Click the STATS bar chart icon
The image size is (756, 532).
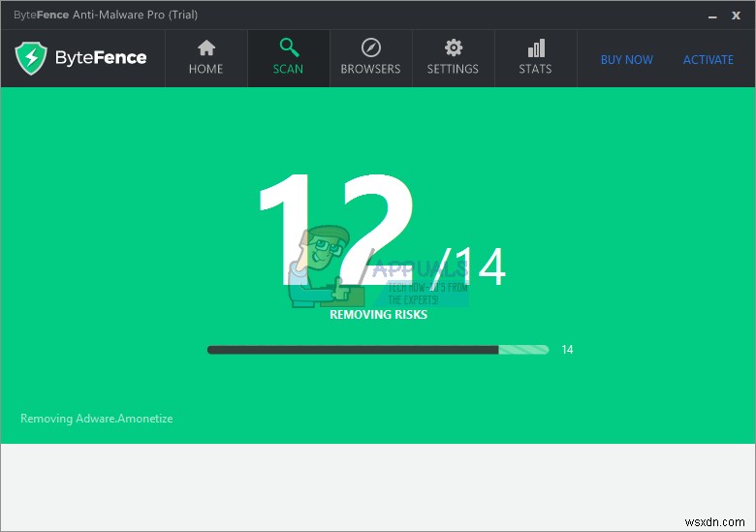536,48
